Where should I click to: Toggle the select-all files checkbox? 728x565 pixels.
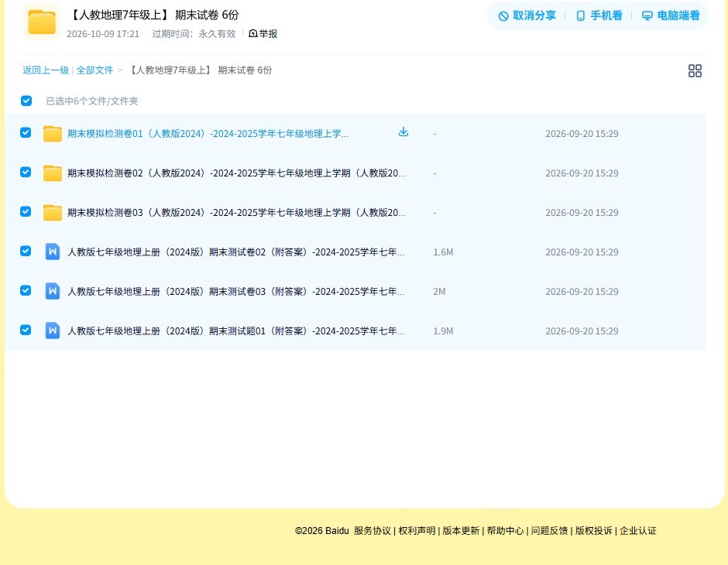(26, 101)
